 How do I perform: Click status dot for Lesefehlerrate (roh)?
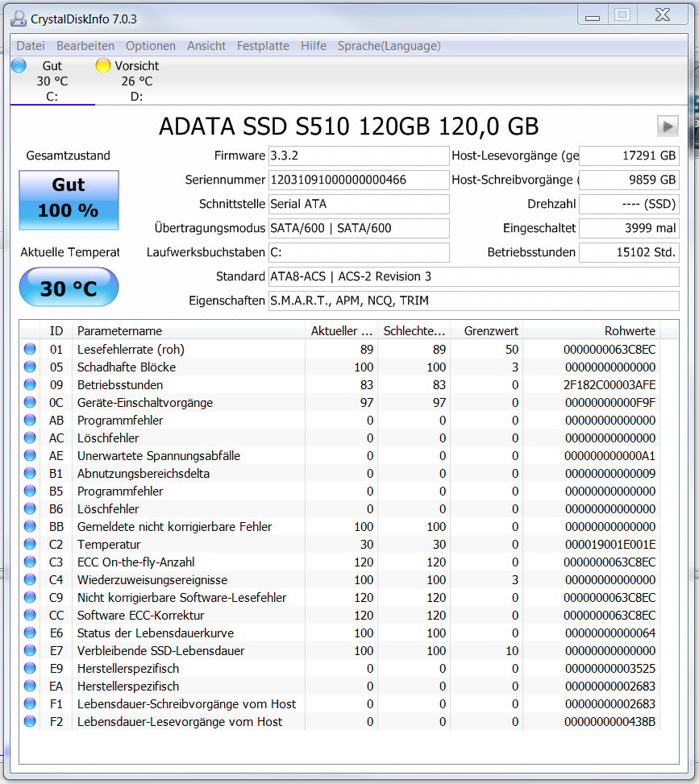point(30,349)
